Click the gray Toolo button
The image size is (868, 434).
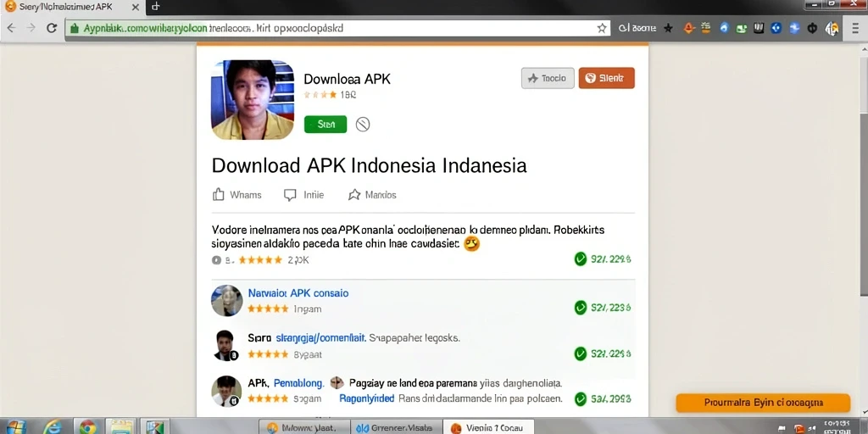click(548, 79)
